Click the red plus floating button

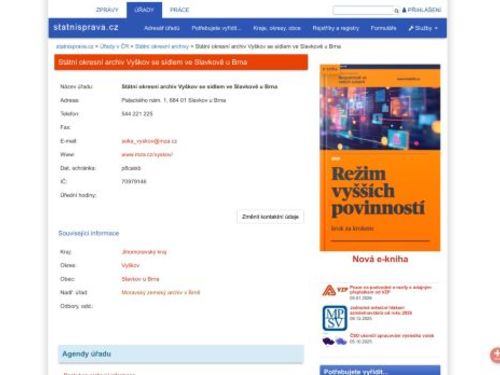click(495, 355)
